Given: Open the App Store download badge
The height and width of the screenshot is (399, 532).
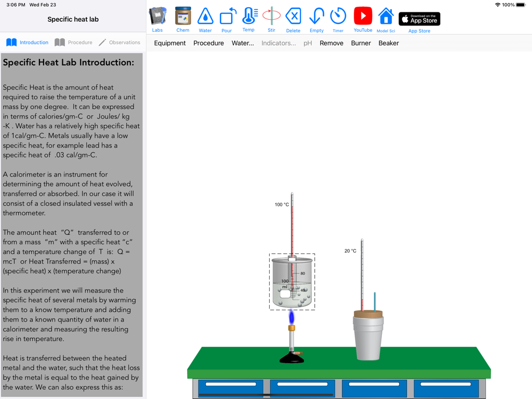Looking at the screenshot, I should tap(419, 18).
